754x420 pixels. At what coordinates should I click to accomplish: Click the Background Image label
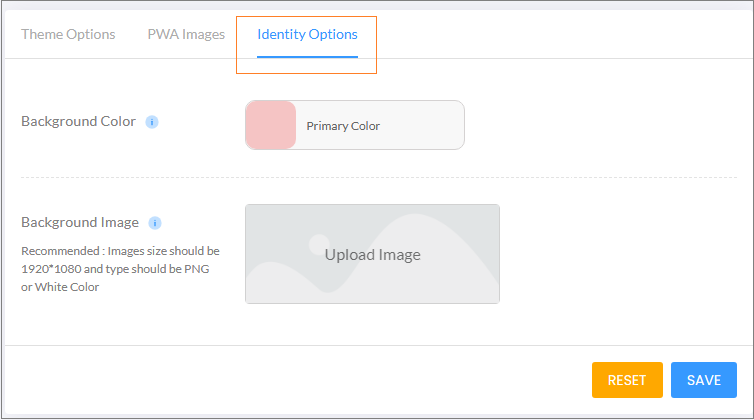point(80,222)
